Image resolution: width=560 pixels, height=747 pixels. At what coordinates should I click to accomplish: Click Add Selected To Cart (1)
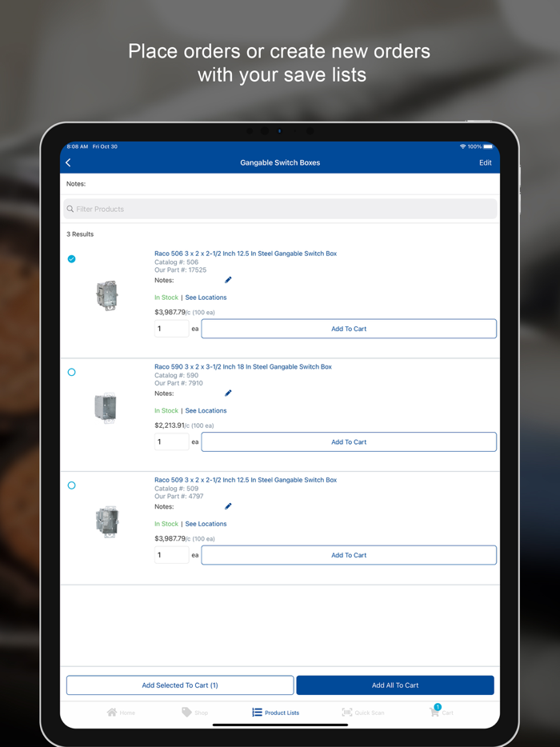pyautogui.click(x=180, y=685)
